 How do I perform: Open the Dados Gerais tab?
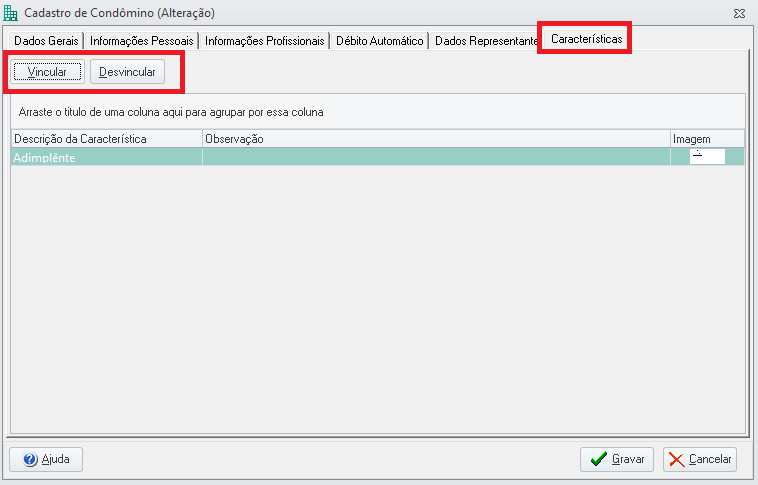tap(46, 41)
